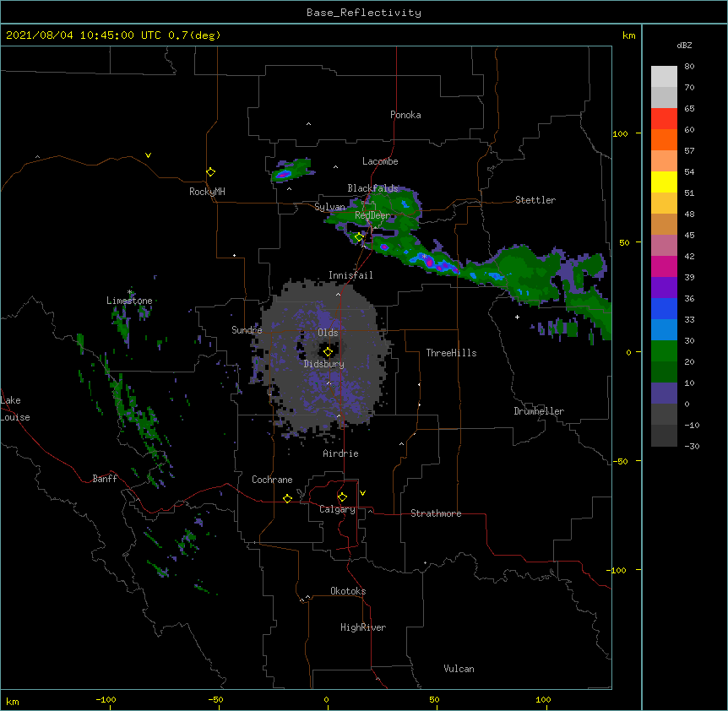Viewport: 728px width, 711px height.
Task: Click the white plus marker west of Drumheller
Action: pyautogui.click(x=517, y=317)
